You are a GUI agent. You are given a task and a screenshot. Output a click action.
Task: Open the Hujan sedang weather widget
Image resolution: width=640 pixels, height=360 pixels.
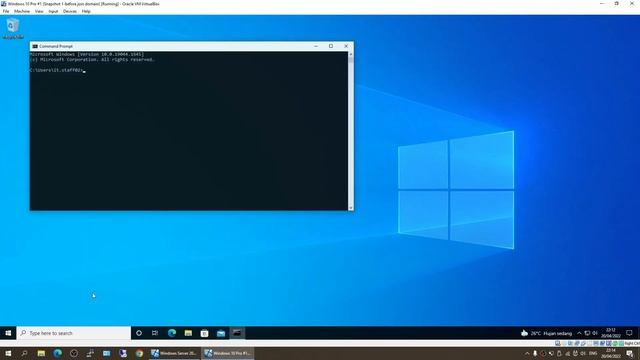(547, 333)
